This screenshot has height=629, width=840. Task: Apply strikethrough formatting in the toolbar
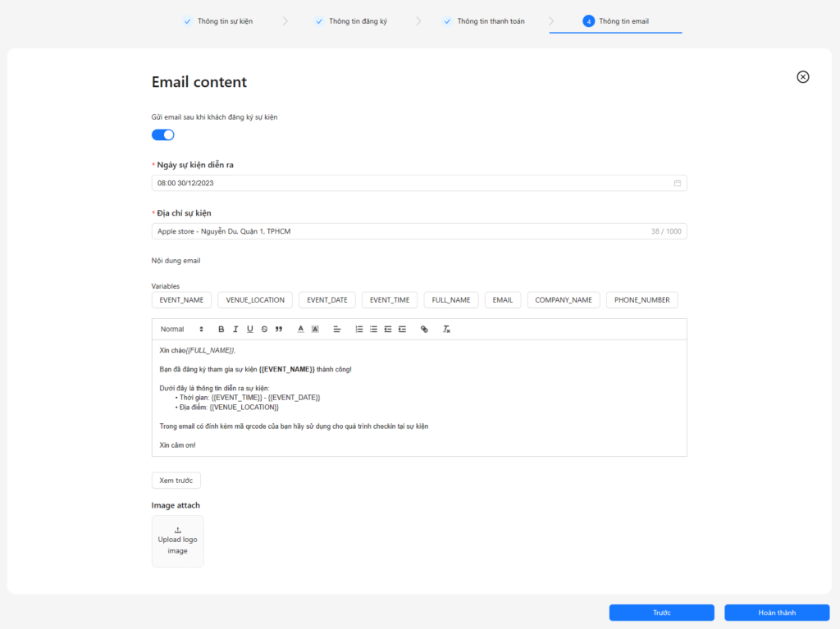[x=264, y=329]
